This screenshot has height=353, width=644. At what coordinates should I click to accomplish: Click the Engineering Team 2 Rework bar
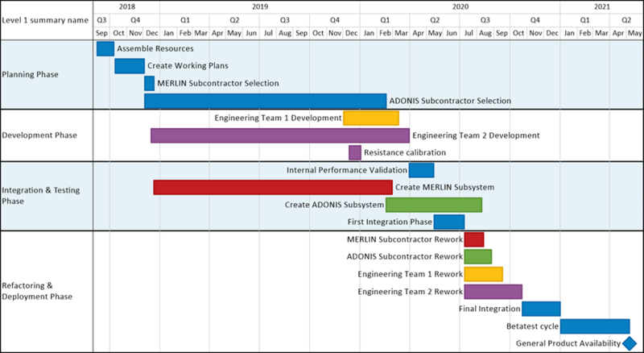(x=493, y=291)
